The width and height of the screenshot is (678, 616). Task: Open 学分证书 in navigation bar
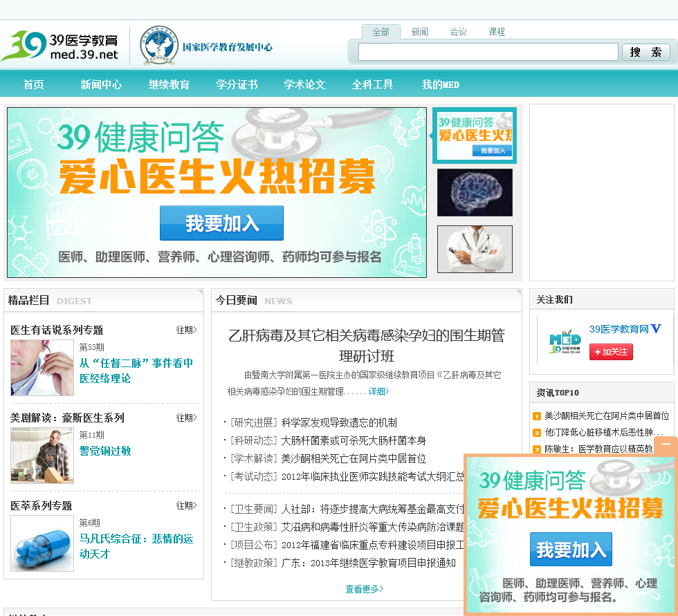(x=237, y=84)
